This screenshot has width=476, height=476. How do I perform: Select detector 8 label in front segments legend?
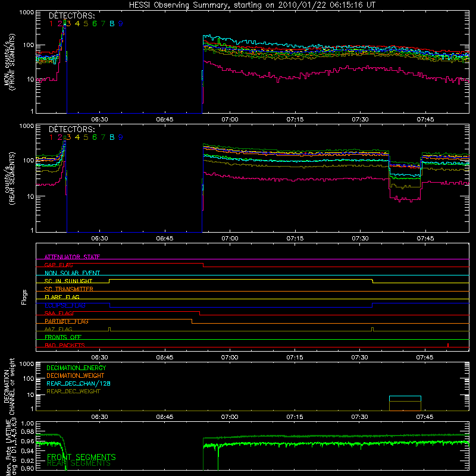click(x=112, y=24)
